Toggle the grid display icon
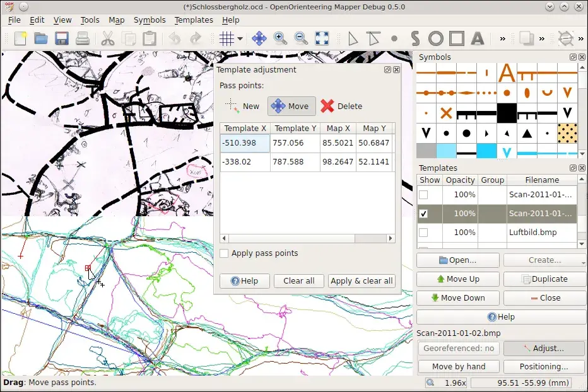This screenshot has width=588, height=392. coord(227,38)
